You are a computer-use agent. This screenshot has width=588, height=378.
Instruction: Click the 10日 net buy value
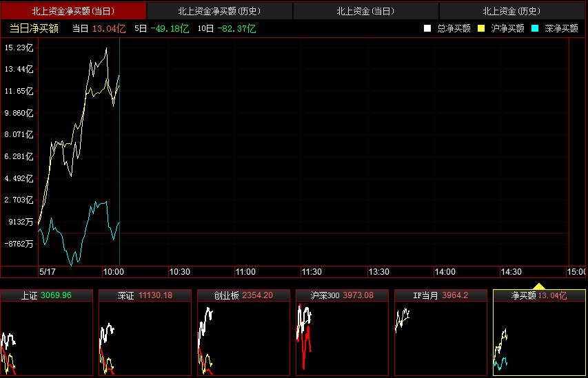(236, 28)
